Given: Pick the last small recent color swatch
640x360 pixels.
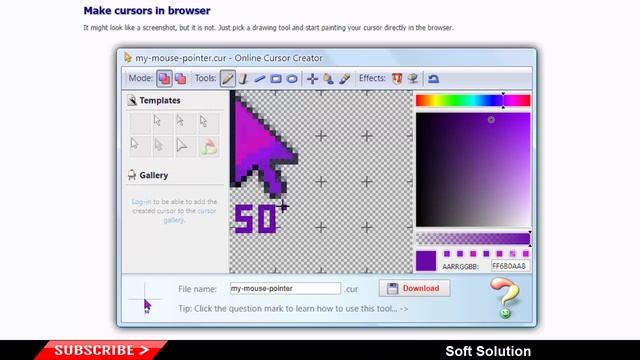Looking at the screenshot, I should click(x=526, y=254).
